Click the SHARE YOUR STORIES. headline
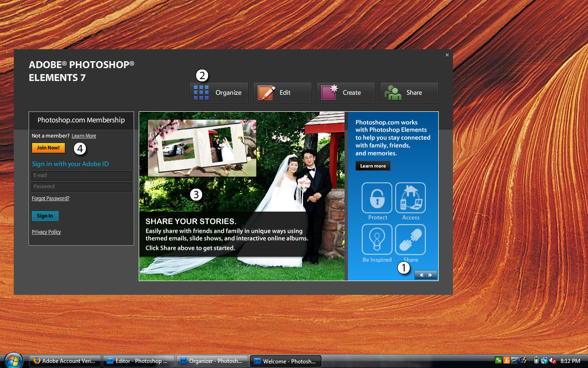Image resolution: width=588 pixels, height=368 pixels. point(191,221)
